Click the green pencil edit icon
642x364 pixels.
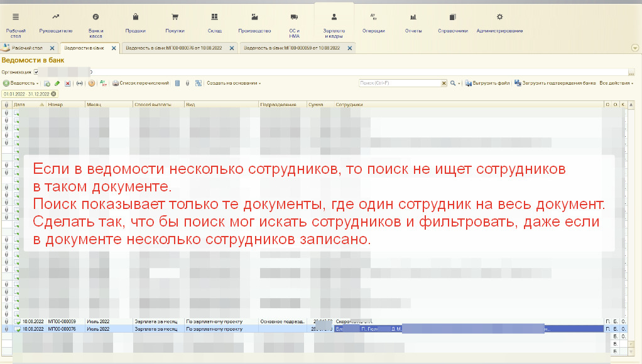click(57, 83)
